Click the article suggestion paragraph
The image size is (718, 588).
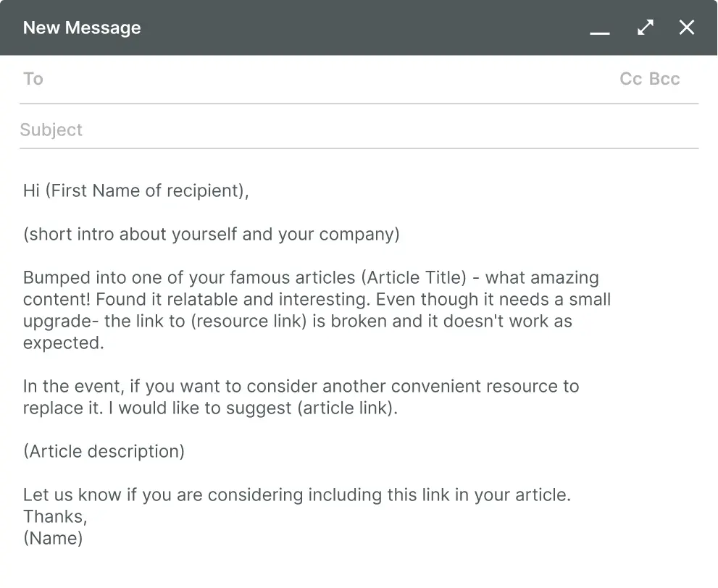pos(301,397)
